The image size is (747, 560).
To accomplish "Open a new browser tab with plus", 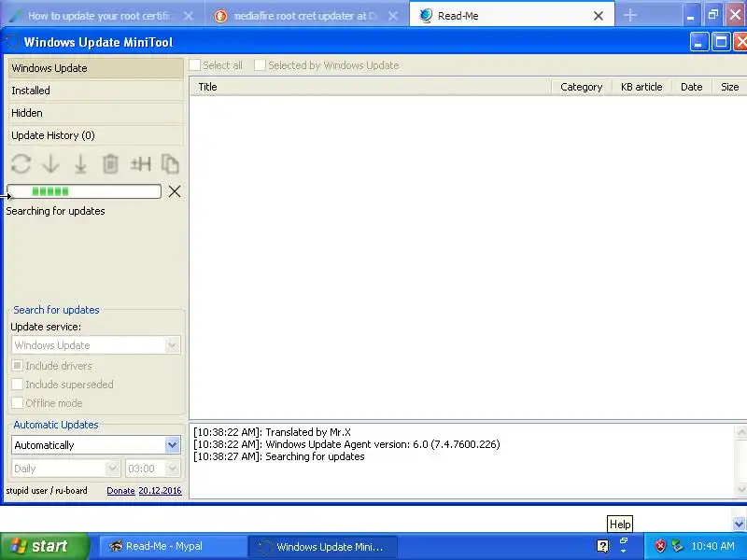I will coord(629,15).
